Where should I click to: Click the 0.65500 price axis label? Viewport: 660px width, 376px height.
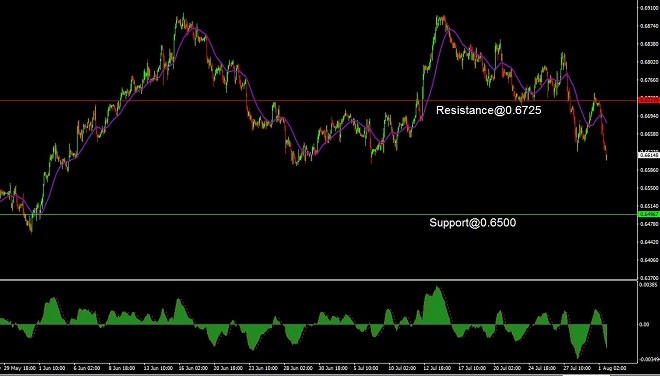[x=649, y=188]
